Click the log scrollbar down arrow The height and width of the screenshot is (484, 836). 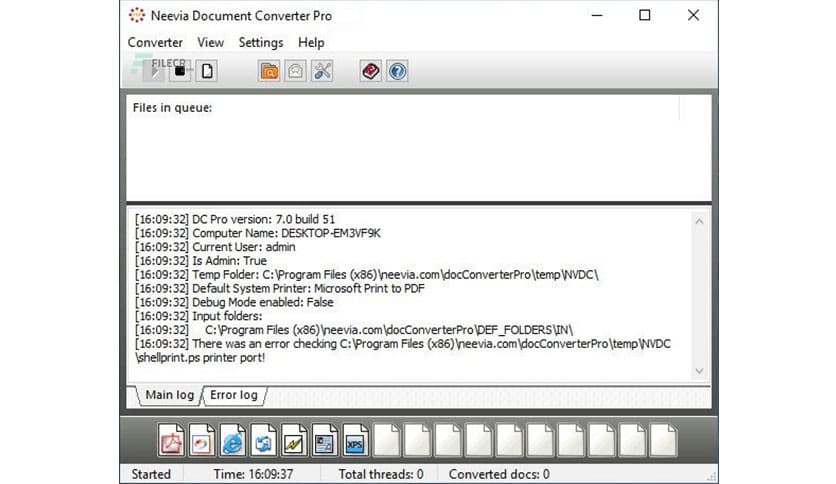point(700,371)
